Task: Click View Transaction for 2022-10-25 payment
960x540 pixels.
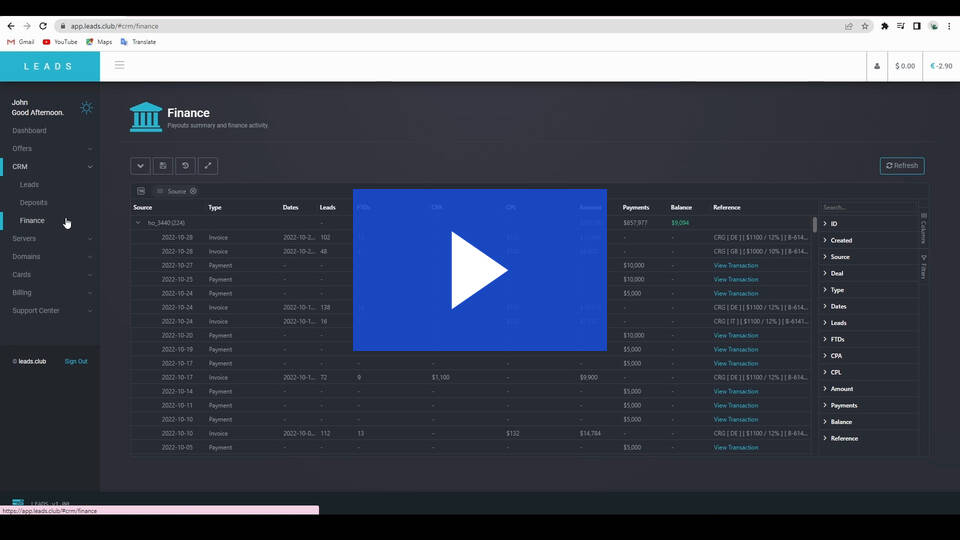Action: coord(736,280)
